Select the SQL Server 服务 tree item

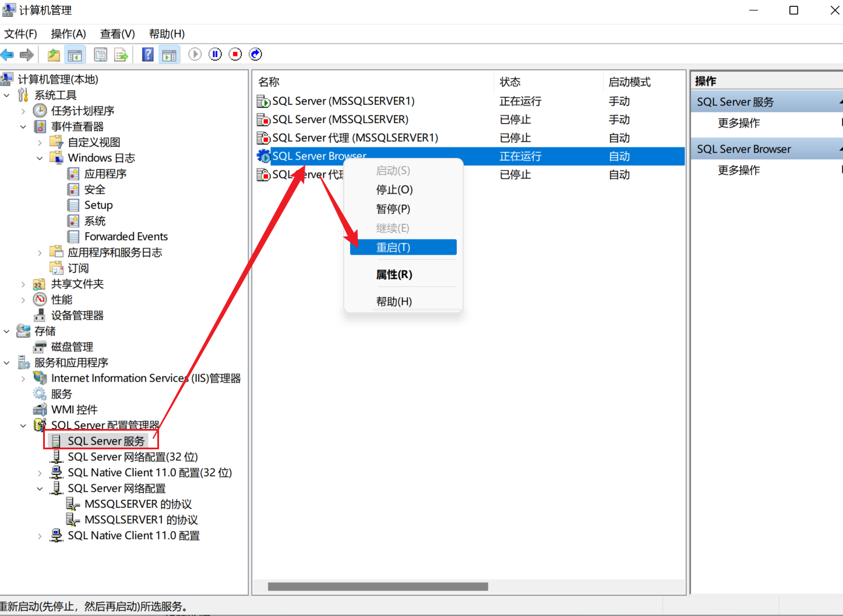pyautogui.click(x=106, y=441)
